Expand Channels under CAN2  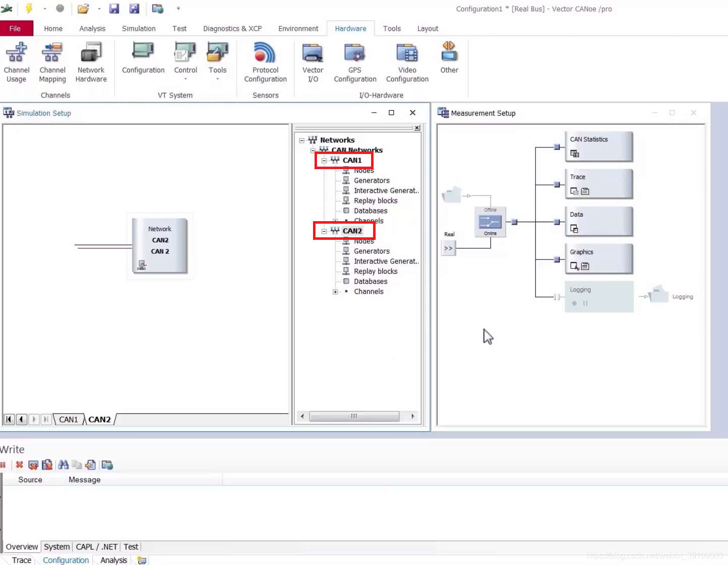tap(335, 292)
